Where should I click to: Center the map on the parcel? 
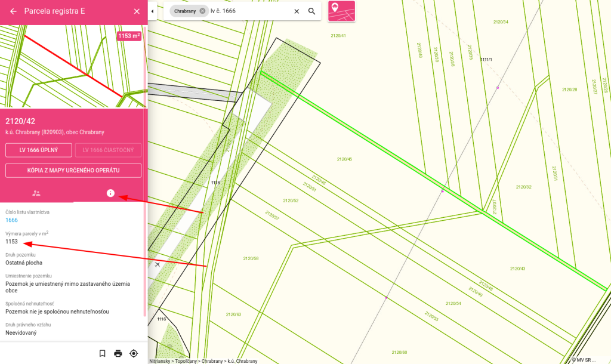134,353
